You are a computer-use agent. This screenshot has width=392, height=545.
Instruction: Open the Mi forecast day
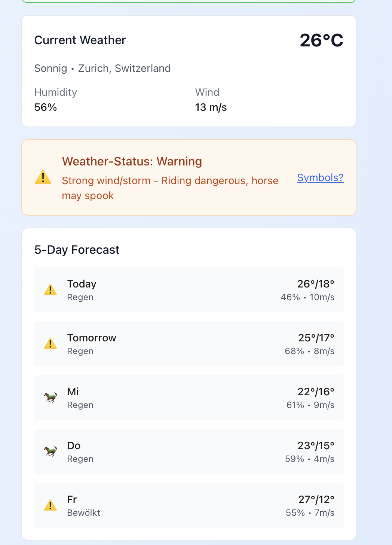point(189,398)
